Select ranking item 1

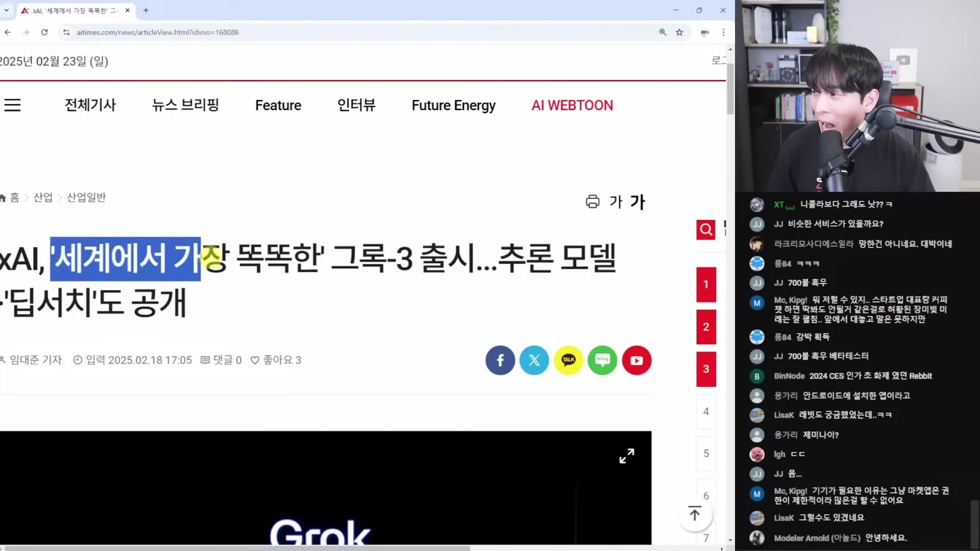click(x=706, y=284)
